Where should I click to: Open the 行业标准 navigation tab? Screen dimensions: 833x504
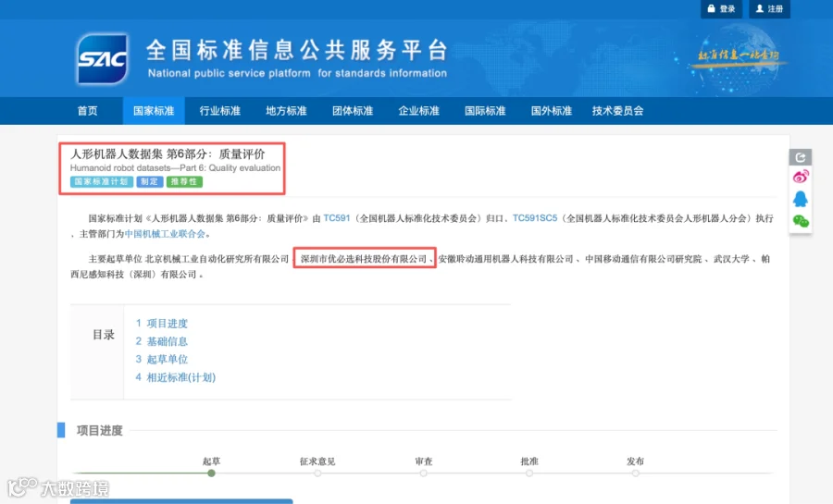tap(220, 111)
